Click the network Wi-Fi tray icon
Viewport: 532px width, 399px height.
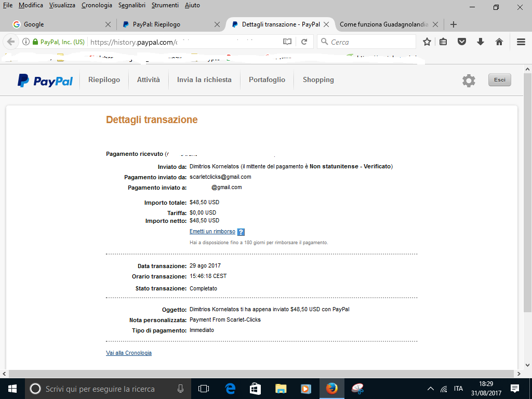(444, 389)
